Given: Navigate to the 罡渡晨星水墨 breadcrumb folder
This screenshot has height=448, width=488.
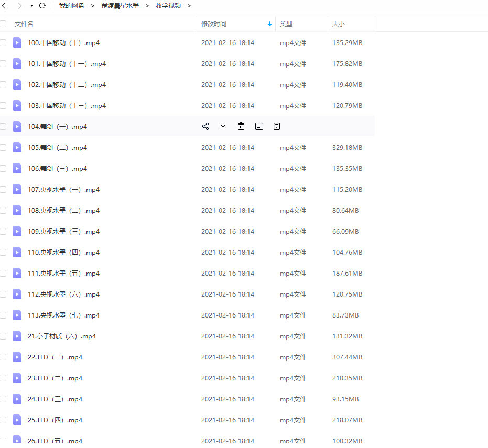Looking at the screenshot, I should (120, 6).
